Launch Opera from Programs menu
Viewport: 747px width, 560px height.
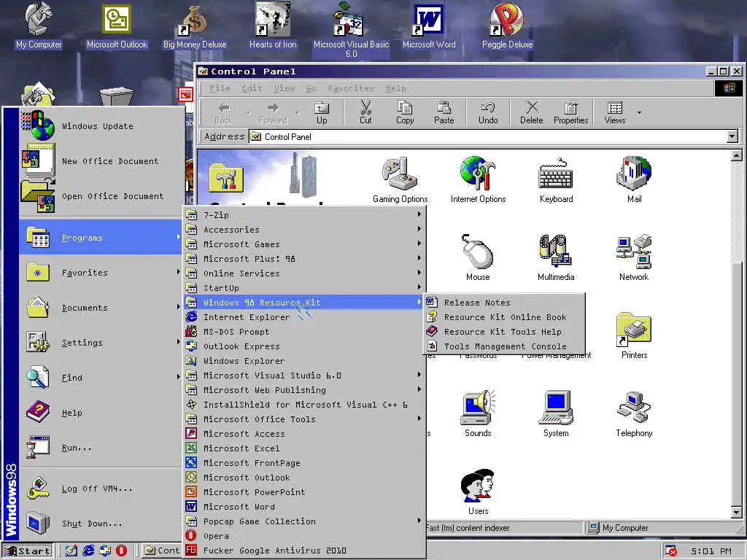click(304, 536)
